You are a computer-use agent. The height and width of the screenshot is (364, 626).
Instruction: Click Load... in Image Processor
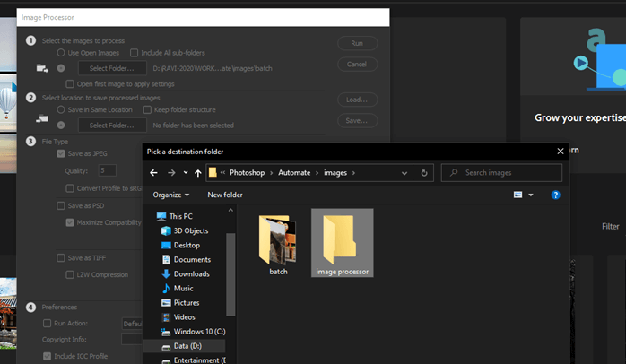357,100
